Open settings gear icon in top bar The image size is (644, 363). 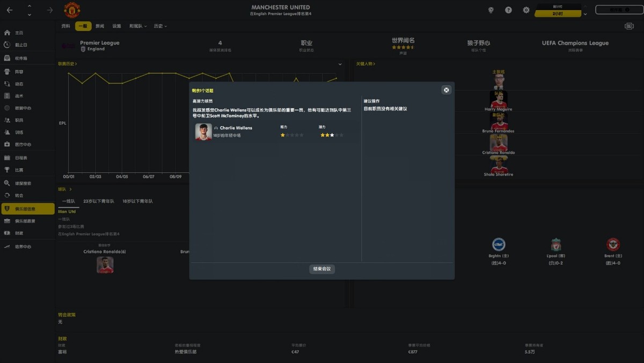(526, 10)
